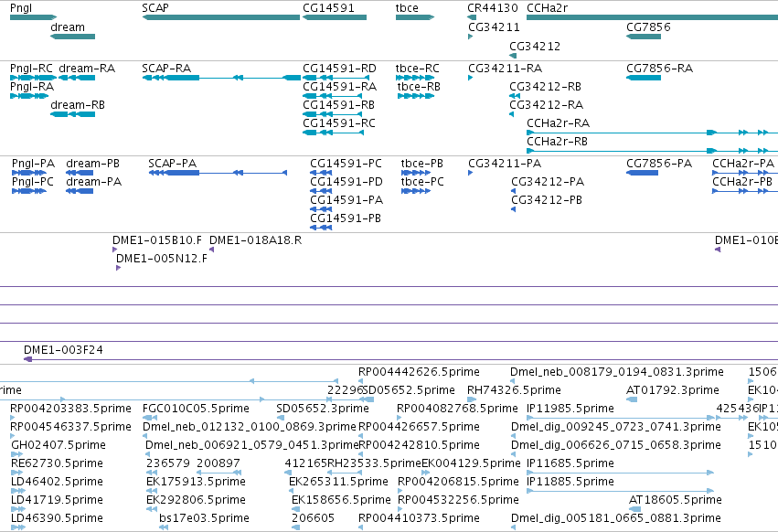Click the SCAP-PA protein feature
This screenshot has width=778, height=532.
pos(218,173)
